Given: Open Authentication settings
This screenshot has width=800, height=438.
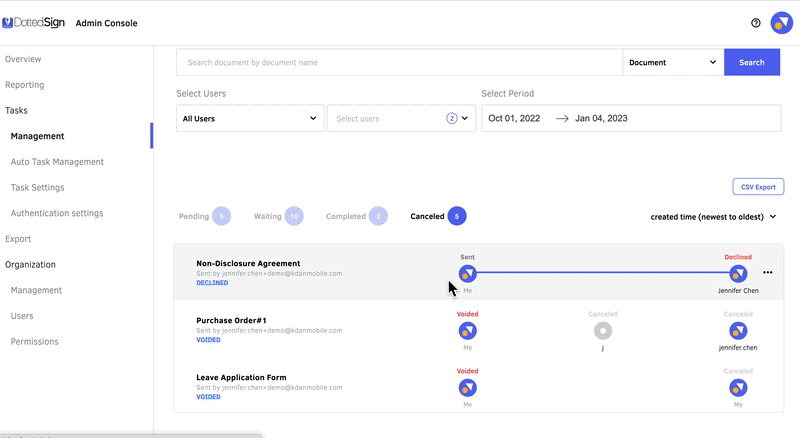Looking at the screenshot, I should (57, 213).
